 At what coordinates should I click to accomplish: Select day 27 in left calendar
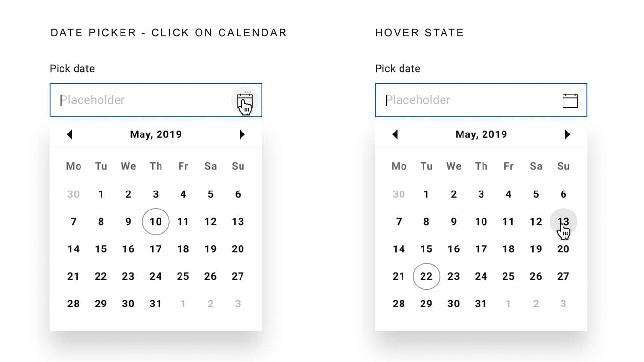point(238,276)
